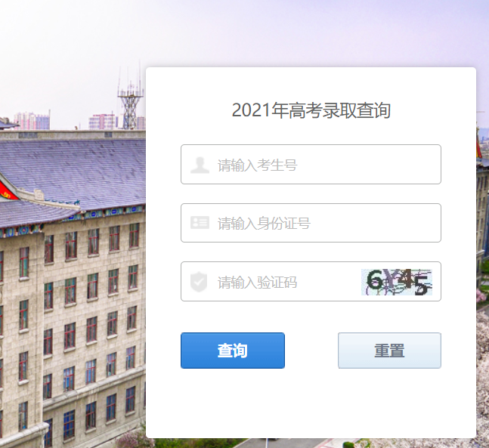Click the hazy sky above the login card
The image size is (489, 448).
pyautogui.click(x=312, y=31)
